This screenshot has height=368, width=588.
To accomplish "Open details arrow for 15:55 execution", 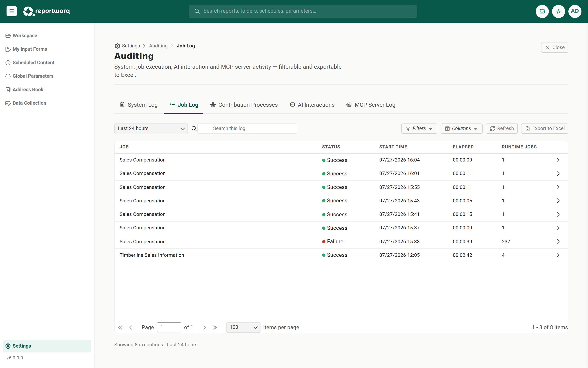I will (x=558, y=187).
